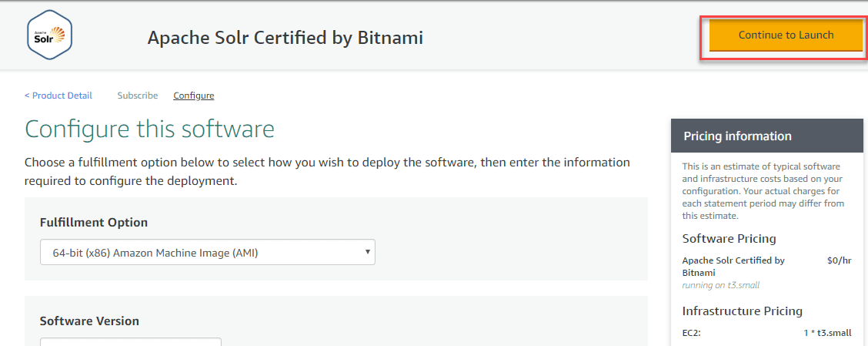Open the Fulfillment Option dropdown
This screenshot has width=868, height=346.
pos(208,252)
